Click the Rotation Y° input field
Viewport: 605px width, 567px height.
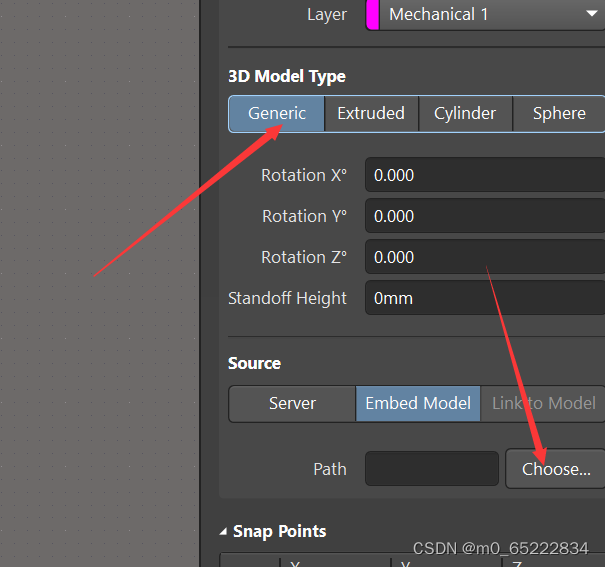coord(485,216)
